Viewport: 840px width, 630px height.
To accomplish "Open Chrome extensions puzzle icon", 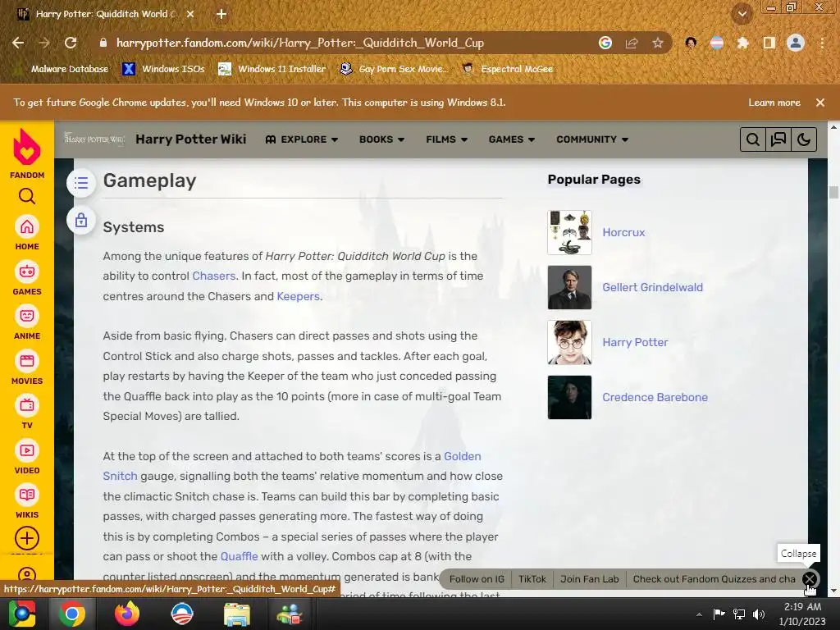I will [742, 43].
